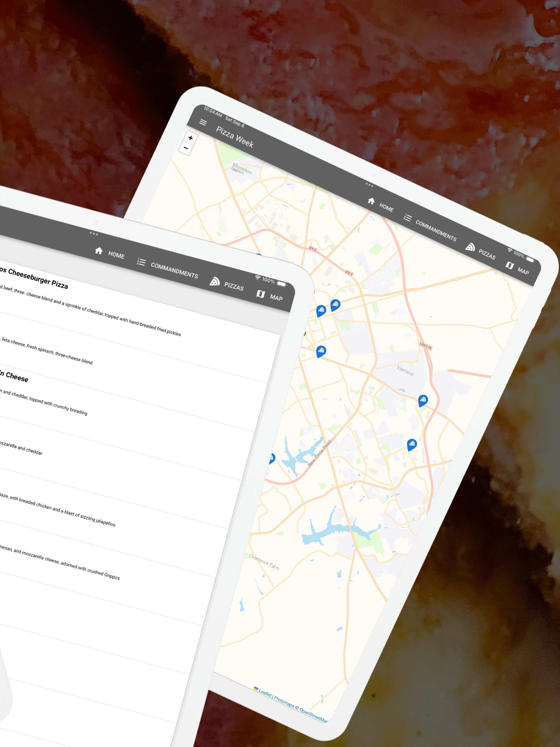560x747 pixels.
Task: Select the left marker of the downtown pair
Action: 321,311
